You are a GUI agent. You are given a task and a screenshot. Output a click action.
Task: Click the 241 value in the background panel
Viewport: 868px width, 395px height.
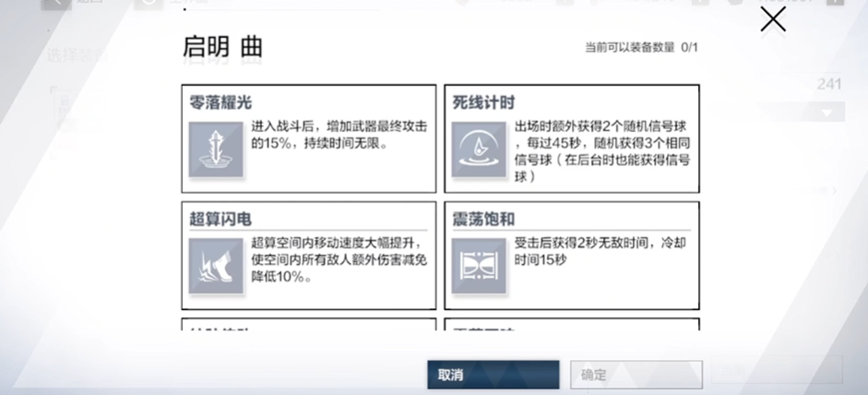coord(829,84)
